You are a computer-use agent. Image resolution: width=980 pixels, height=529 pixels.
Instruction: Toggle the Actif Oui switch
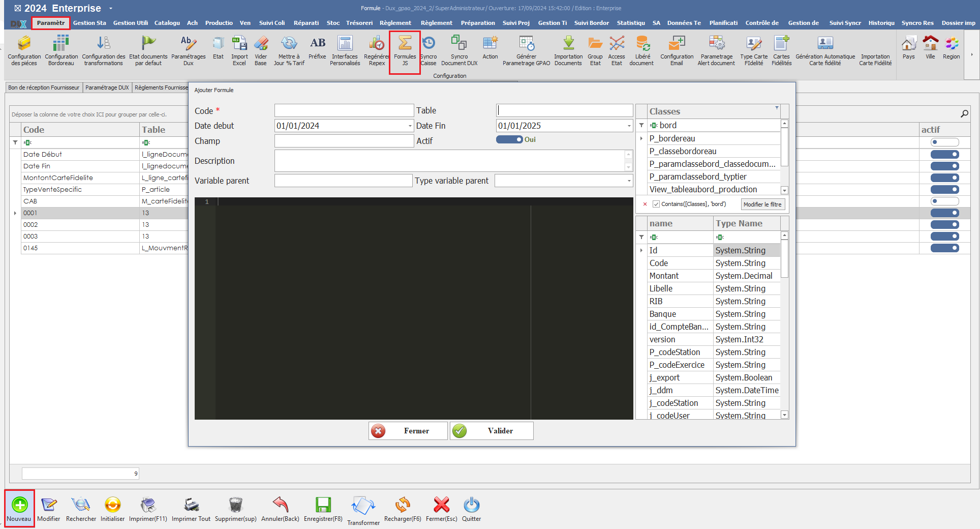coord(509,139)
